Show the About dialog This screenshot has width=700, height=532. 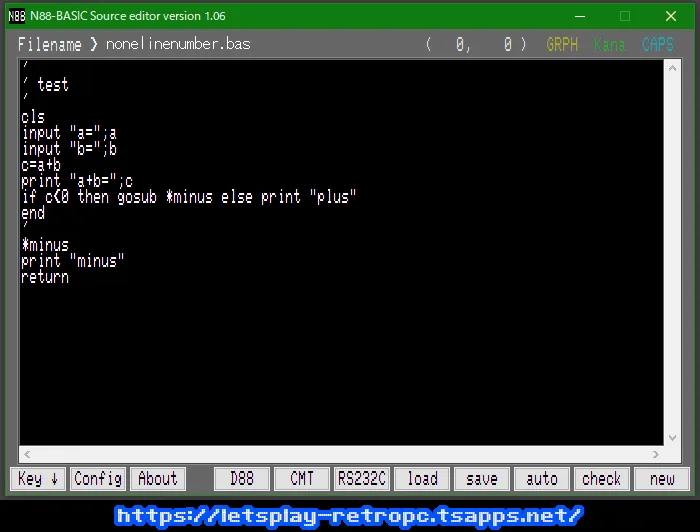(157, 479)
